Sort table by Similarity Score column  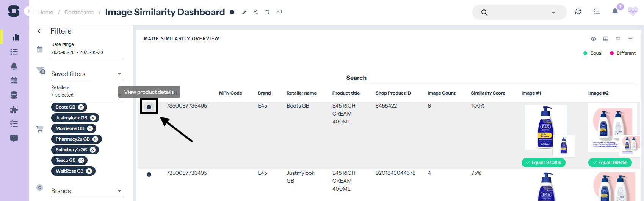488,93
